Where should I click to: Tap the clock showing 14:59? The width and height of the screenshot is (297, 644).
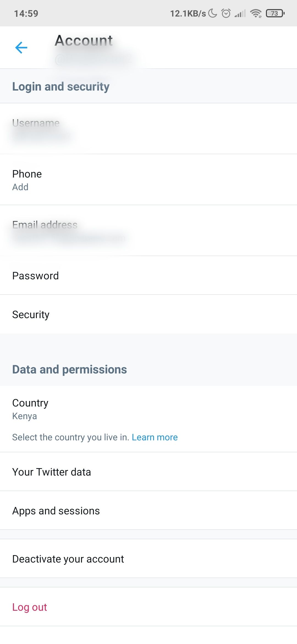click(26, 13)
